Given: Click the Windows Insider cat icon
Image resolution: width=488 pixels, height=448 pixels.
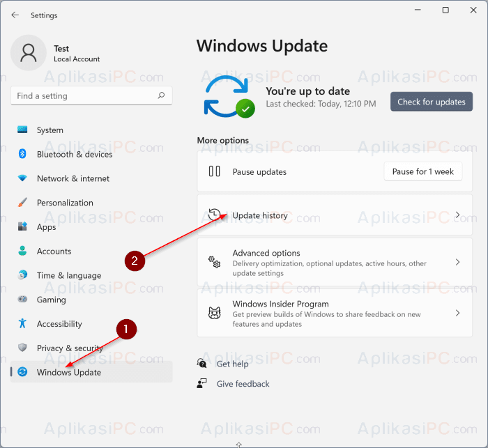Looking at the screenshot, I should click(x=214, y=313).
